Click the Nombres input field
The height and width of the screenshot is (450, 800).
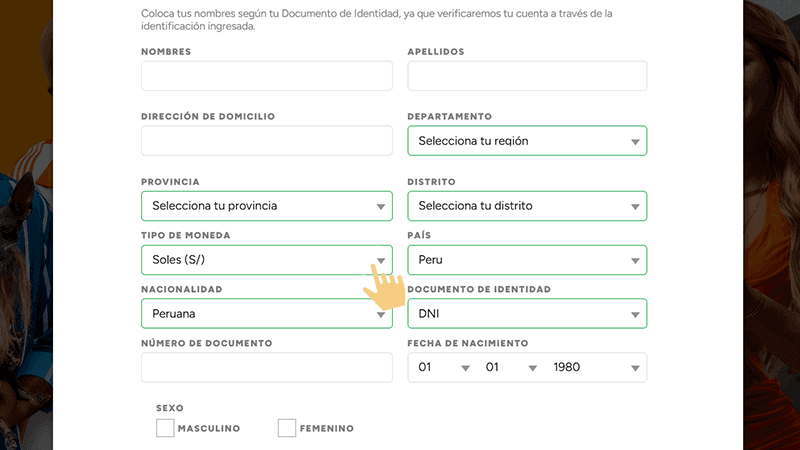[x=267, y=76]
